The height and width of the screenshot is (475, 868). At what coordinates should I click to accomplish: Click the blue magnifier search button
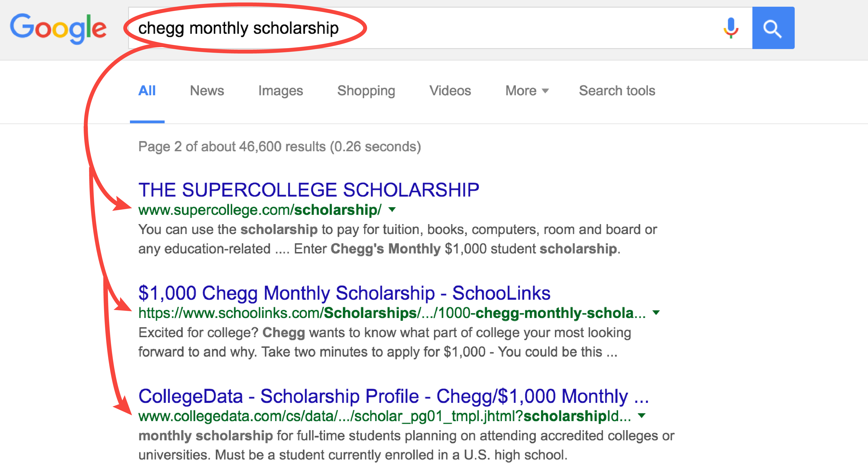coord(773,28)
